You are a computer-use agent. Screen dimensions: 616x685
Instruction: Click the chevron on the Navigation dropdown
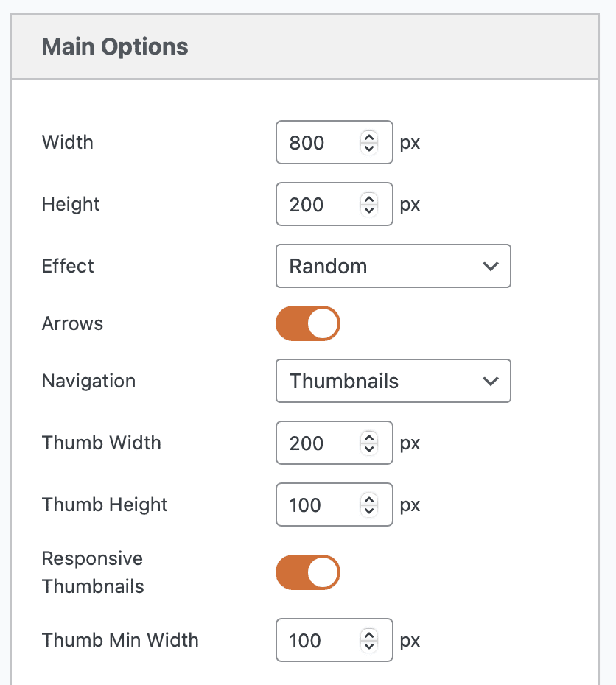[x=491, y=381]
